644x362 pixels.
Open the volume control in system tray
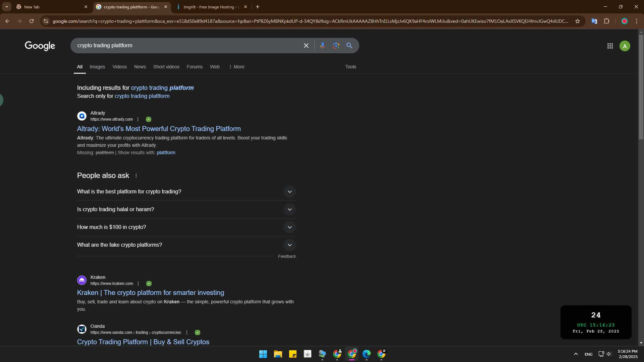[x=609, y=354]
